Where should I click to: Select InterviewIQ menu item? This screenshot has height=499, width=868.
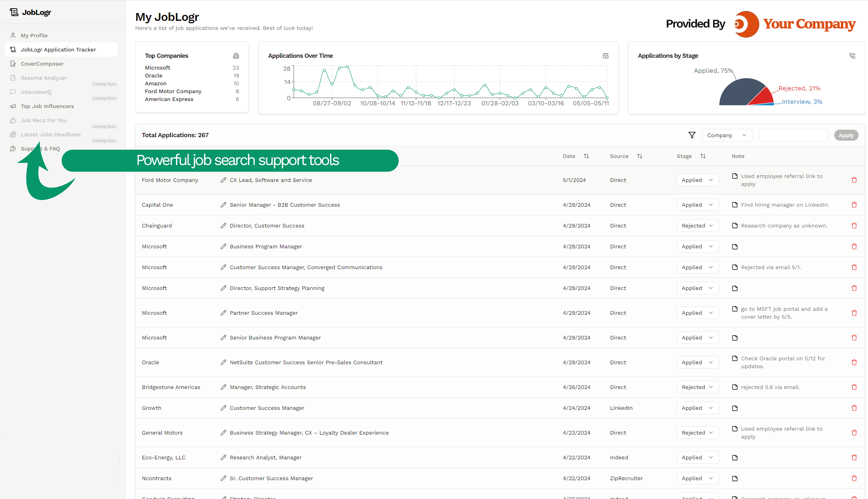click(x=36, y=92)
